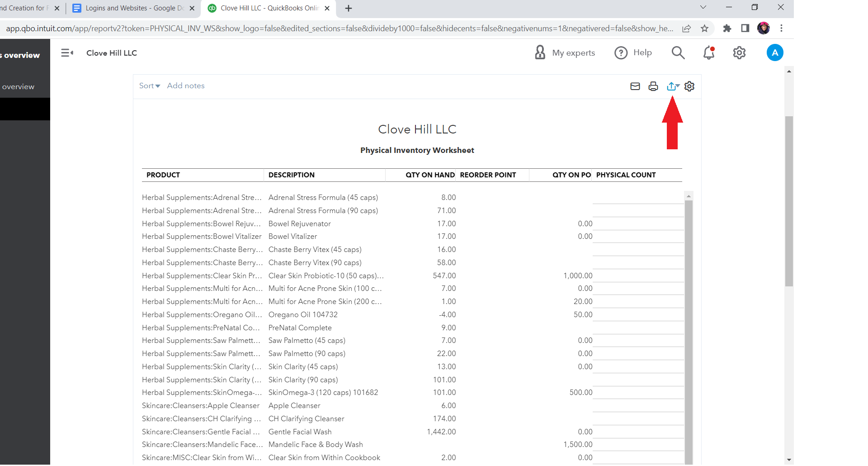The height and width of the screenshot is (466, 868).
Task: Open My experts
Action: coord(565,52)
